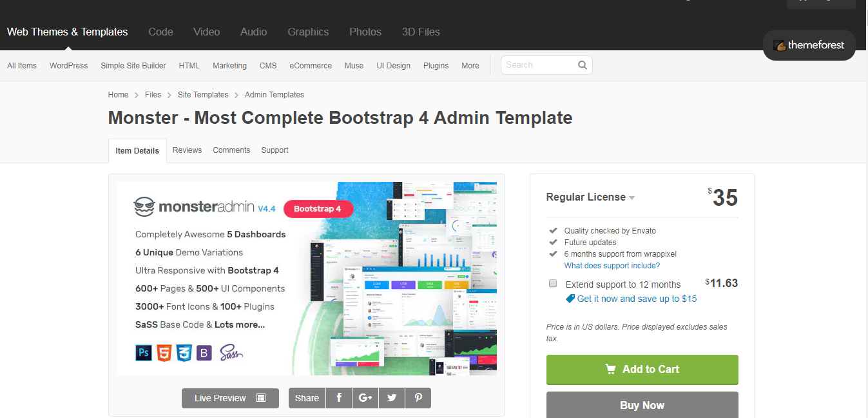Open the Item Details tab

(x=137, y=151)
